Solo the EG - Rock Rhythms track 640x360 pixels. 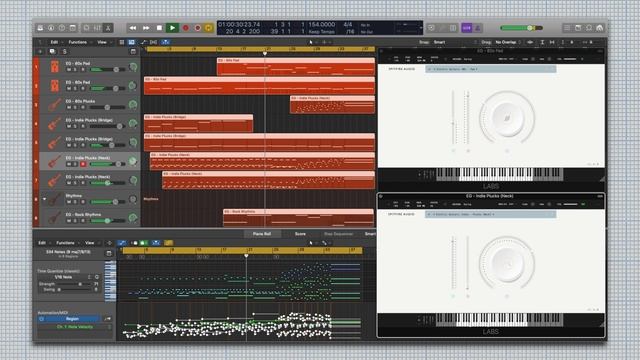tap(75, 220)
